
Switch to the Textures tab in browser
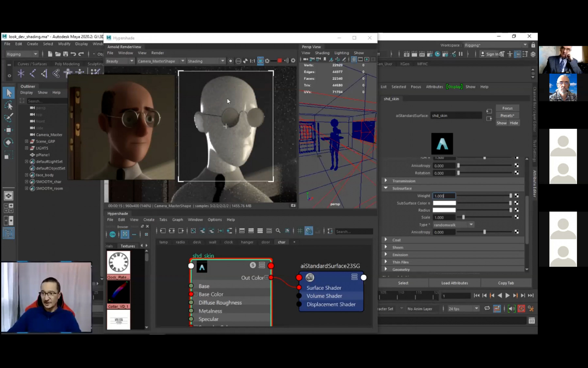click(x=128, y=246)
